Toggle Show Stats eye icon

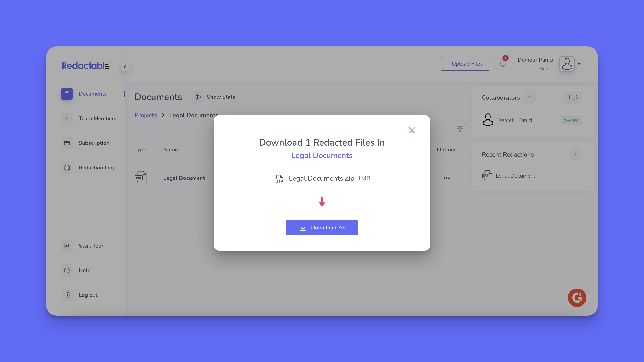coord(198,97)
